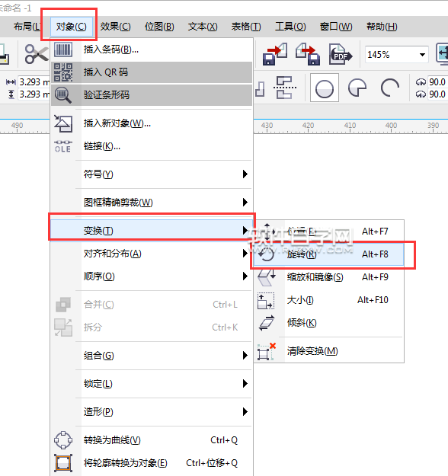Select 旋转(R) Alt+F8 in submenu
Viewport: 448px width, 476px height.
pos(329,254)
